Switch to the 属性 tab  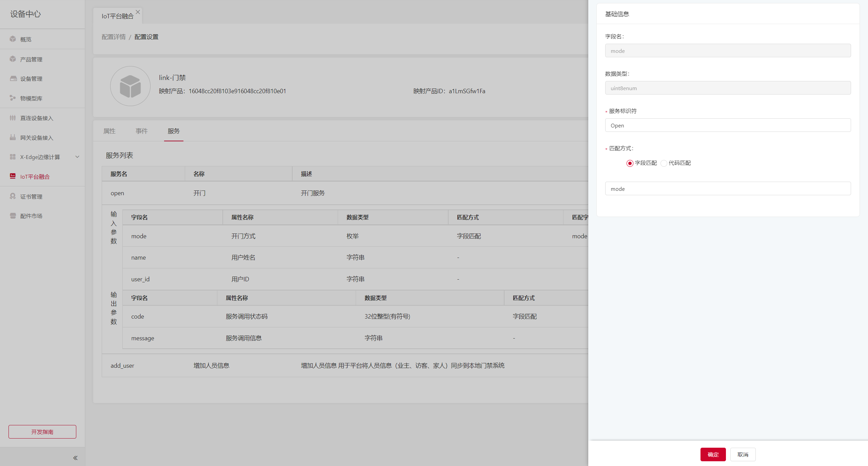pos(109,131)
